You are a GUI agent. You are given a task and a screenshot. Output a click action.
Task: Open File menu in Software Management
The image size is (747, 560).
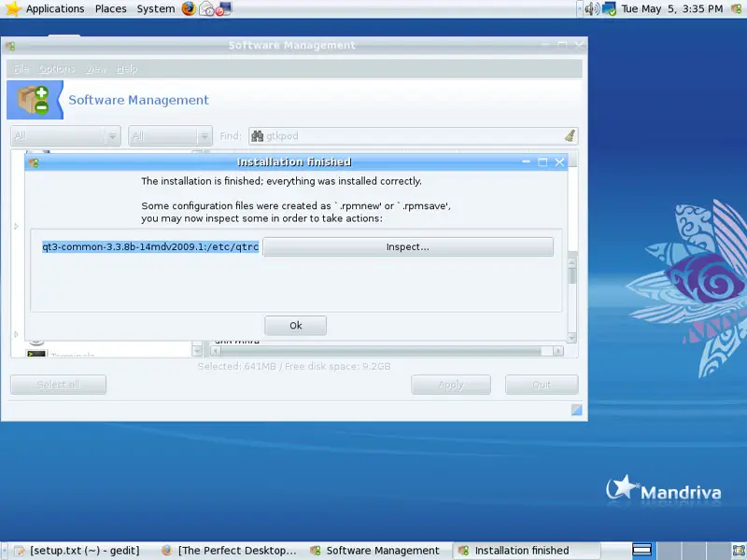(x=21, y=69)
